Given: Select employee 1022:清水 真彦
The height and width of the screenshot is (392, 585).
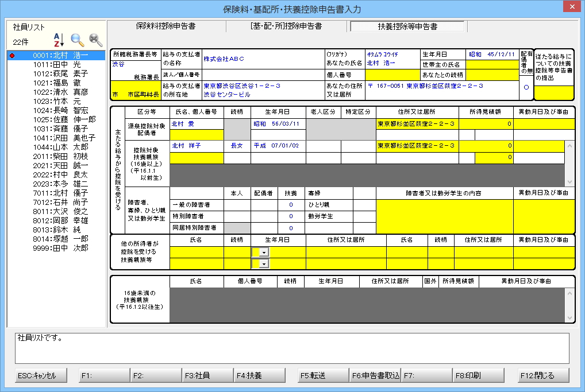Looking at the screenshot, I should [56, 92].
